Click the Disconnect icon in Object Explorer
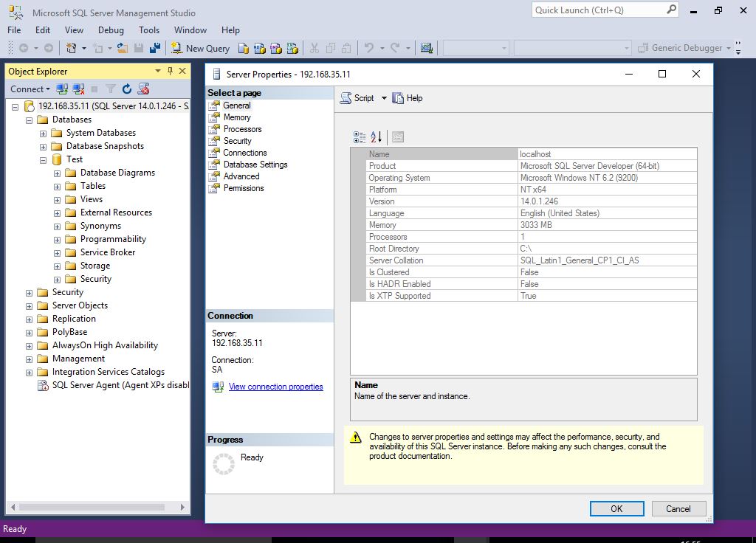 coord(78,89)
